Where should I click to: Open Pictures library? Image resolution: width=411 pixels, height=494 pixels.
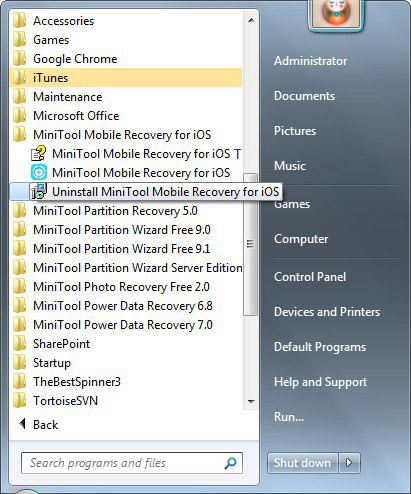[295, 131]
